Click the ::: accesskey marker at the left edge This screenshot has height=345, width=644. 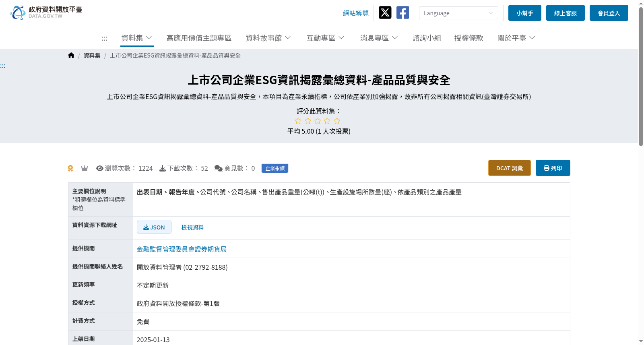pyautogui.click(x=3, y=66)
